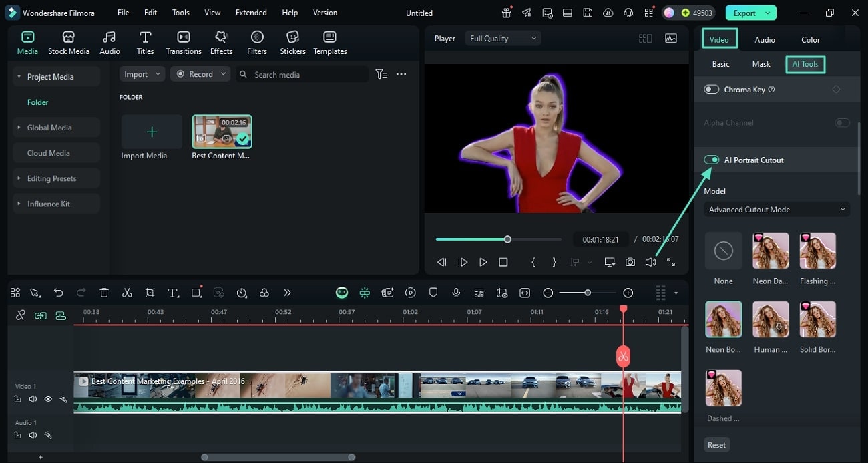Switch to the Color properties tab

point(811,39)
